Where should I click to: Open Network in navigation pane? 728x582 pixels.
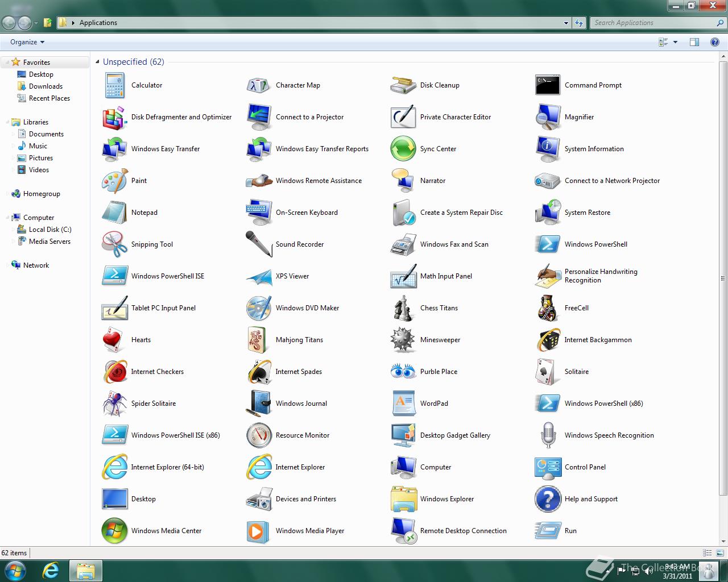36,265
